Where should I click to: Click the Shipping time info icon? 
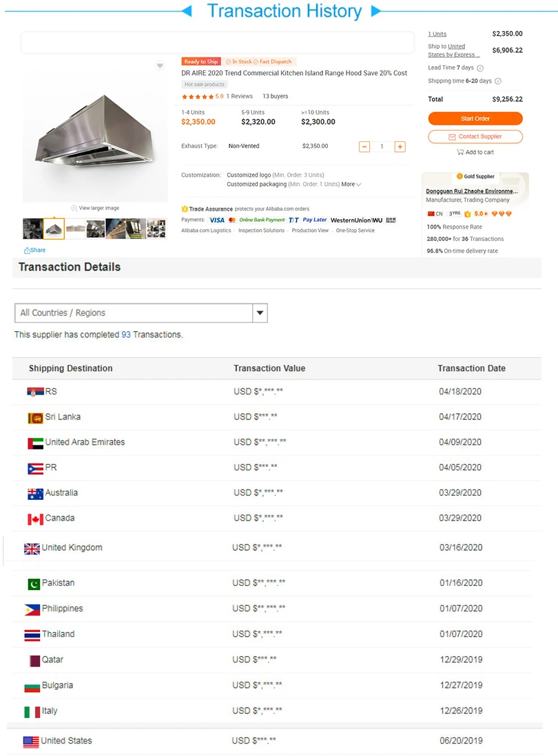click(x=498, y=81)
